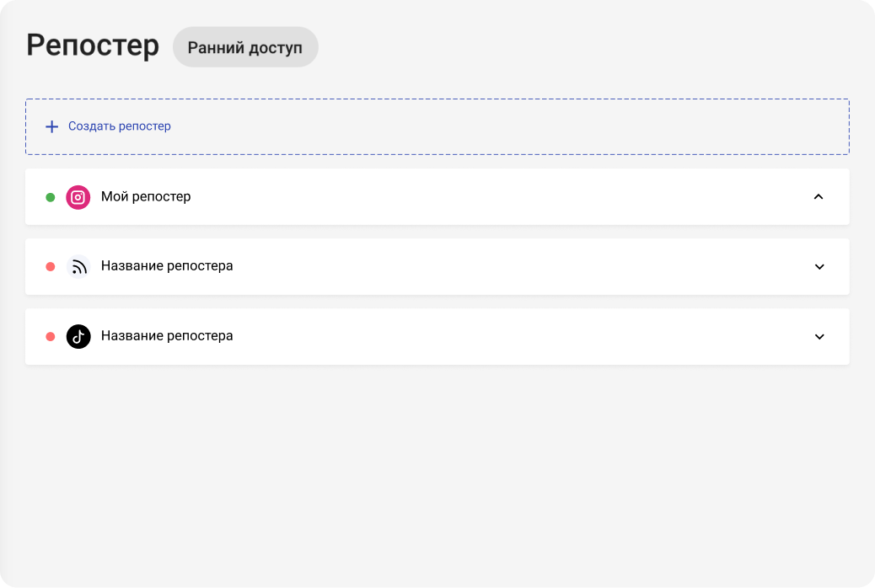The height and width of the screenshot is (588, 875).
Task: Click the plus icon to create a reposter
Action: tap(51, 126)
